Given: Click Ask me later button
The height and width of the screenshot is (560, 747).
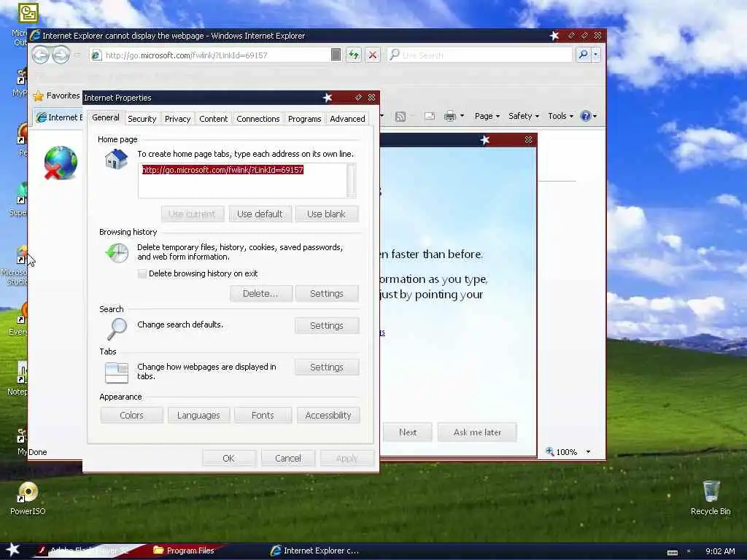Looking at the screenshot, I should pyautogui.click(x=477, y=432).
